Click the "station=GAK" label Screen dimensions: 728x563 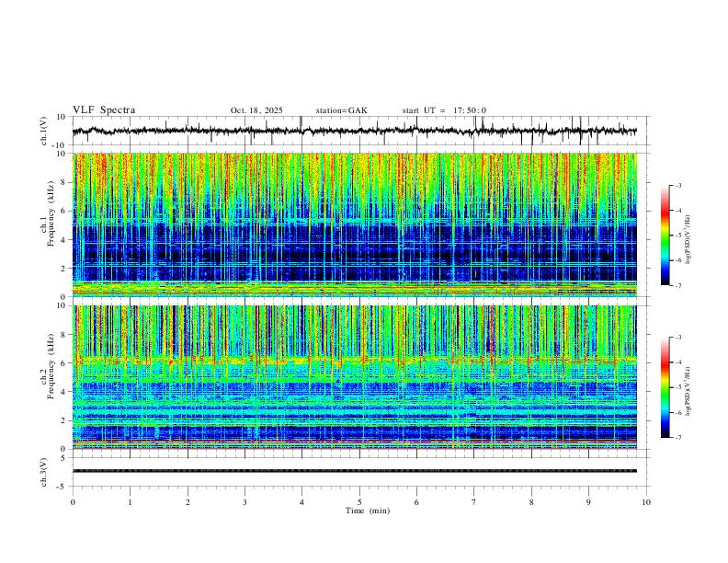coord(341,110)
